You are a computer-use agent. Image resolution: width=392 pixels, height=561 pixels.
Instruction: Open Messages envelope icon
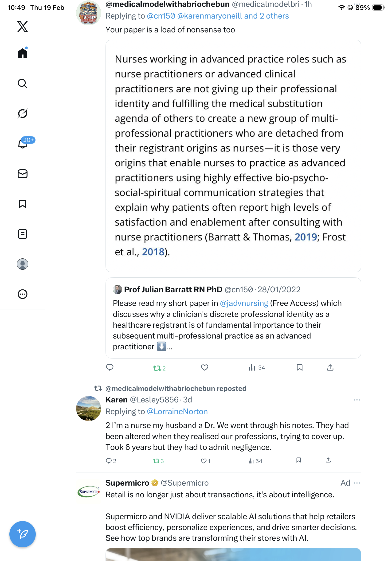click(23, 174)
